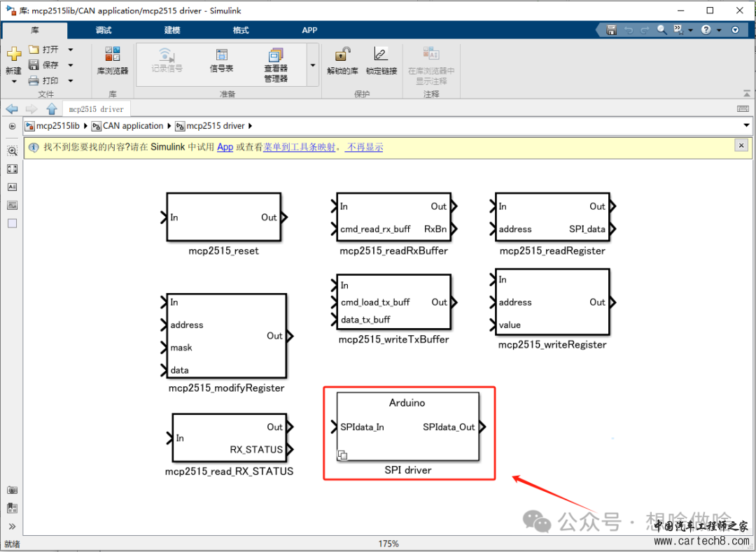Click the fit-to-view icon in left palette
This screenshot has height=552, width=756.
pos(12,169)
